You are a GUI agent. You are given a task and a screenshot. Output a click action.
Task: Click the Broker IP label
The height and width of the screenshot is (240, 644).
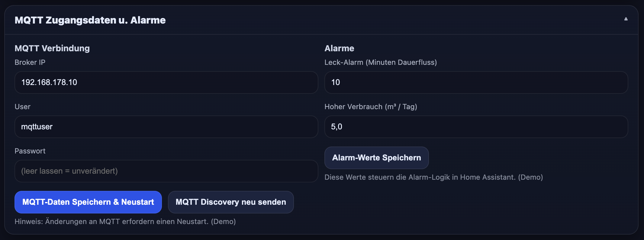click(30, 62)
